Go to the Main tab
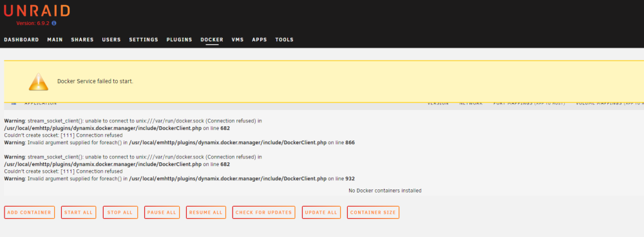Viewport: 644px width, 237px height. coord(55,40)
